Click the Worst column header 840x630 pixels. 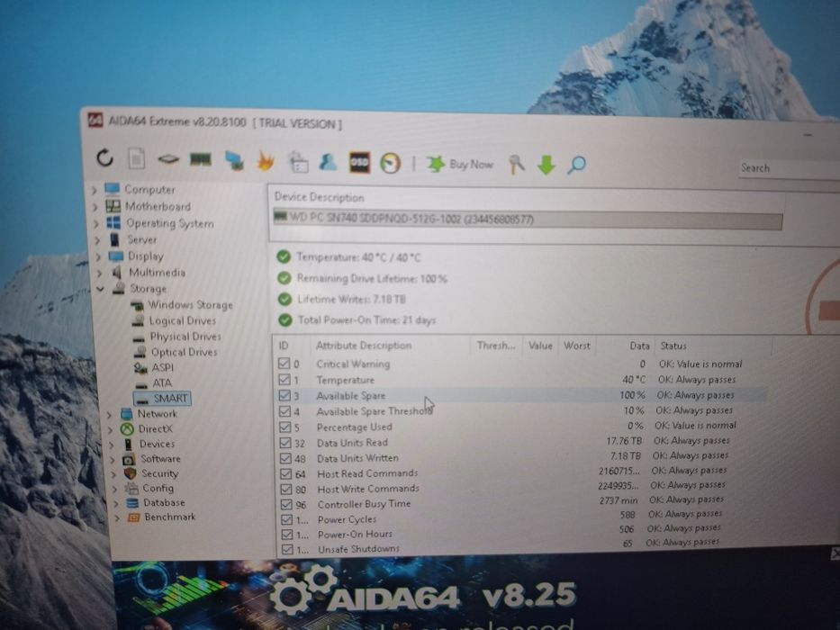[577, 346]
